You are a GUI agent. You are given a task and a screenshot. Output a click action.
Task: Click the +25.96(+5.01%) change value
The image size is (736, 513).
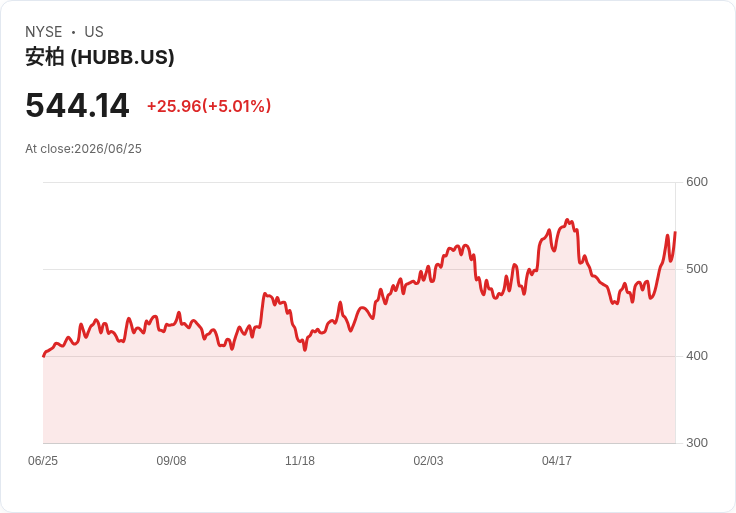click(209, 106)
